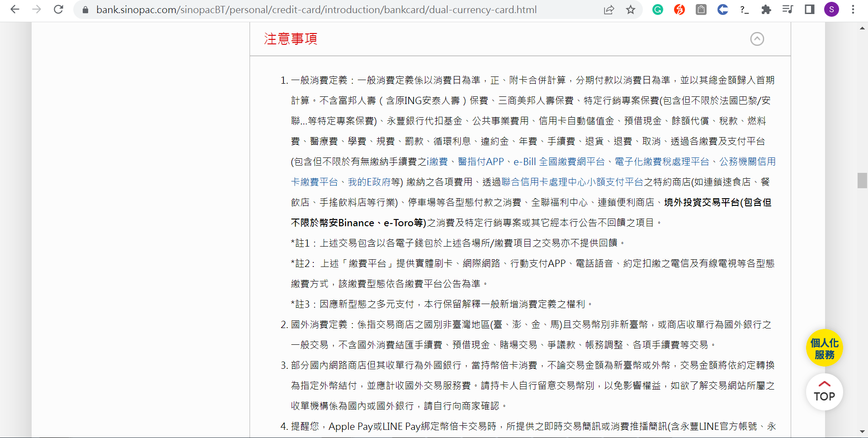Open the media control music icon
This screenshot has height=438, width=868.
click(x=788, y=10)
